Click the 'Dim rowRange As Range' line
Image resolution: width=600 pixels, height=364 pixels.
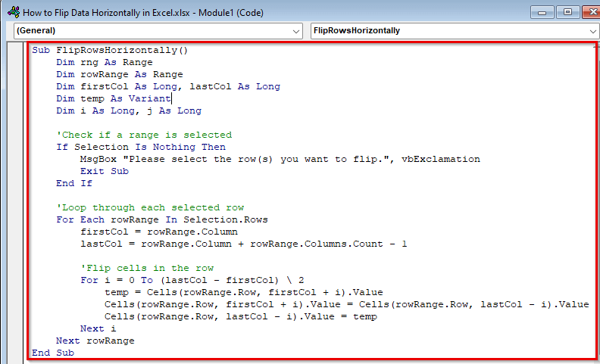click(120, 75)
